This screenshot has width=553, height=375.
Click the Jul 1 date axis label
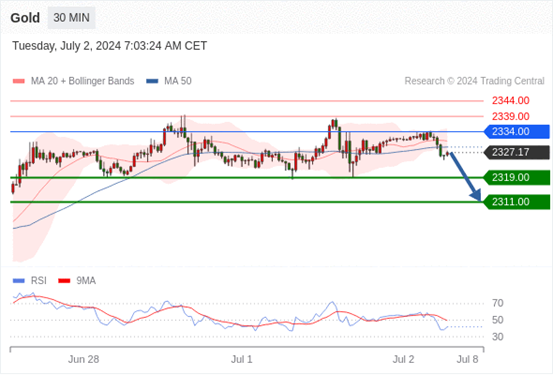coord(242,359)
